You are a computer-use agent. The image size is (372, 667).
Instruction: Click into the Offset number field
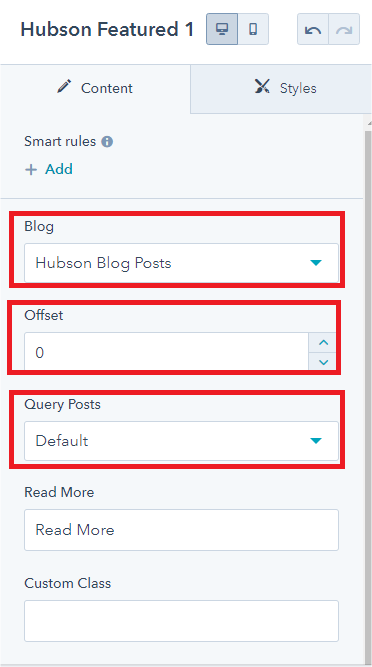166,352
